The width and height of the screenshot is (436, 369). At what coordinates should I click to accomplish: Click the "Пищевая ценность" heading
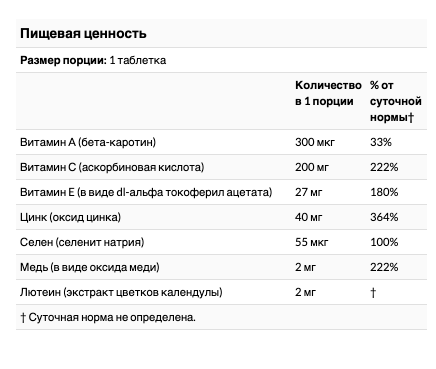(x=83, y=34)
